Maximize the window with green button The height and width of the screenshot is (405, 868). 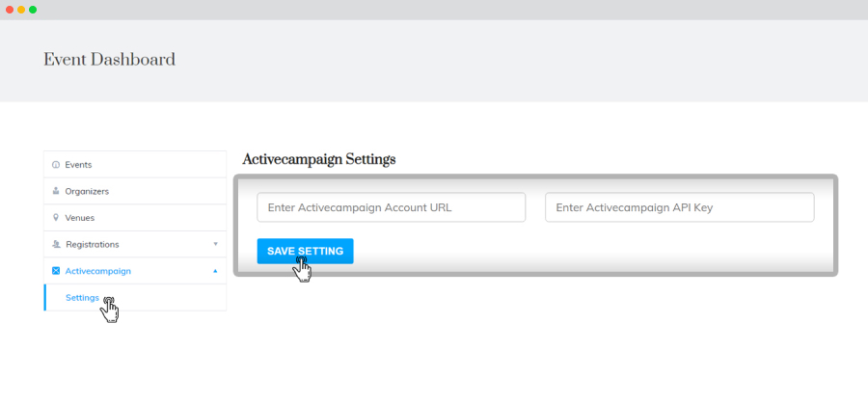[33, 10]
